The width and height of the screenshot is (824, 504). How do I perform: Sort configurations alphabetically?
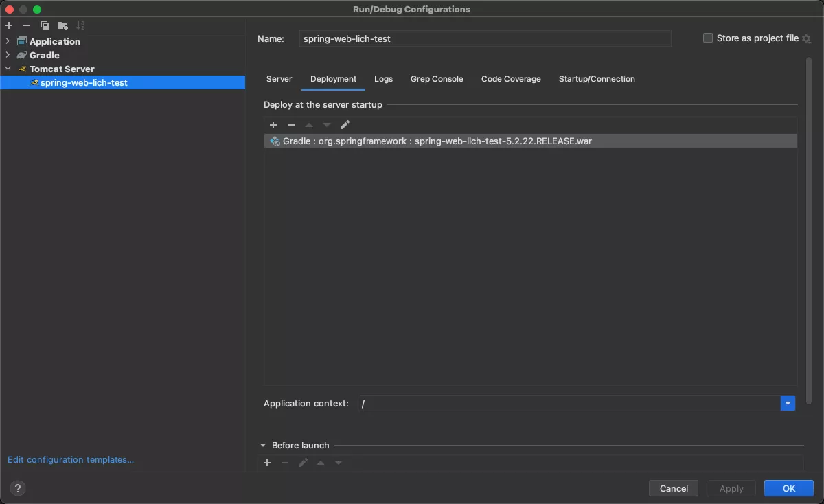pyautogui.click(x=80, y=25)
